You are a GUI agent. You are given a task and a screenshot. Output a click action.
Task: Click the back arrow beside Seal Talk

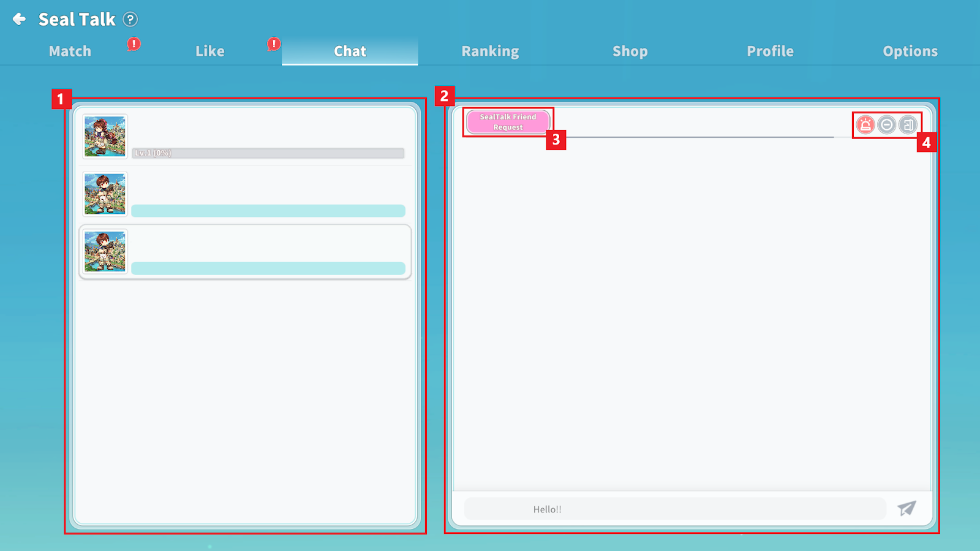point(19,20)
